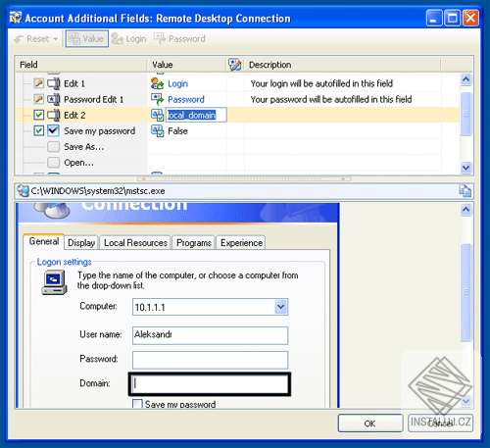Click the preview pane scrollbar thumb

pos(465,292)
